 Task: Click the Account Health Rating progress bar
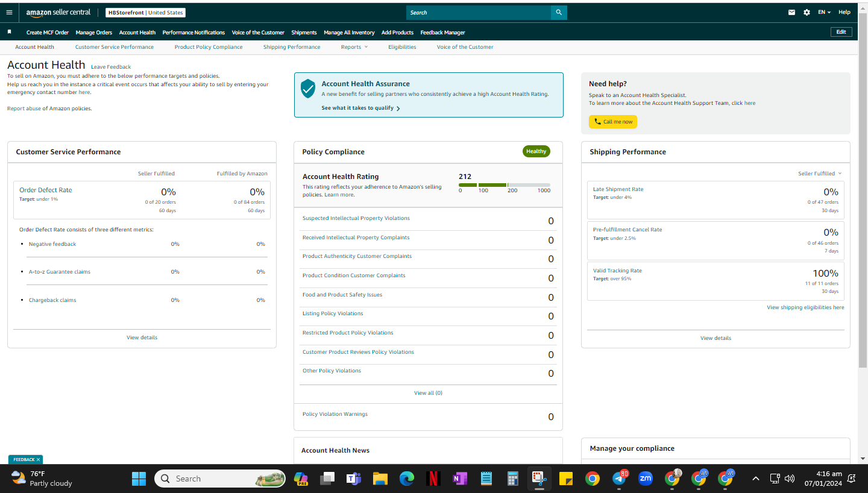[x=504, y=185]
